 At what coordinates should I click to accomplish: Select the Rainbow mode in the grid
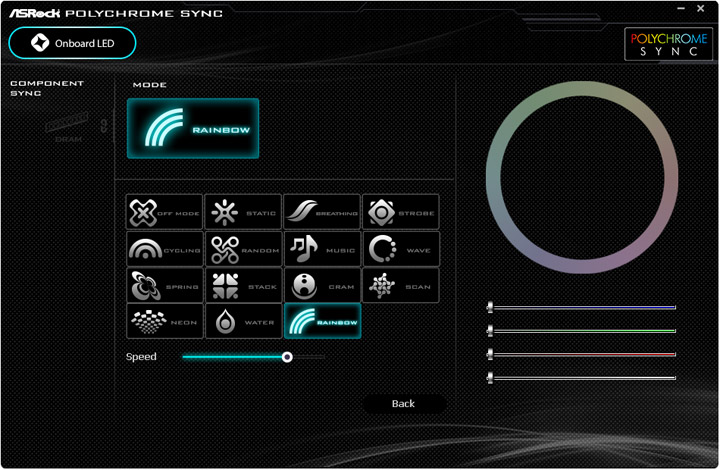322,321
